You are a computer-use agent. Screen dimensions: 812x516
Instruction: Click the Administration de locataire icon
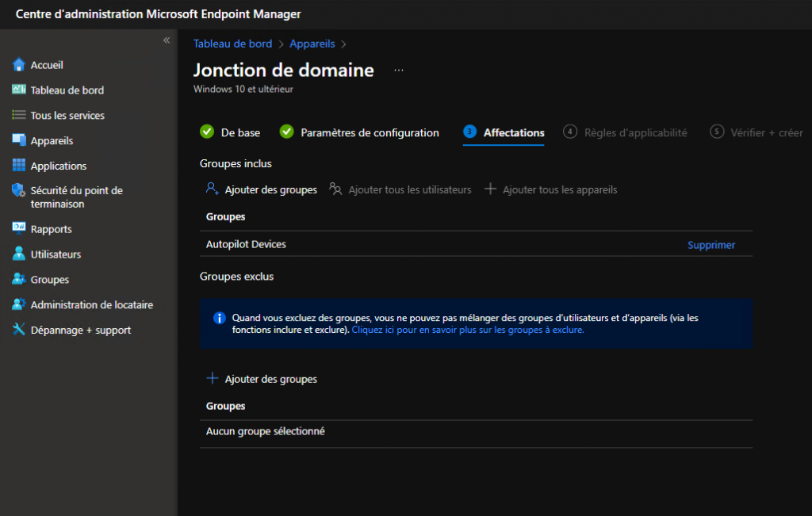(19, 304)
